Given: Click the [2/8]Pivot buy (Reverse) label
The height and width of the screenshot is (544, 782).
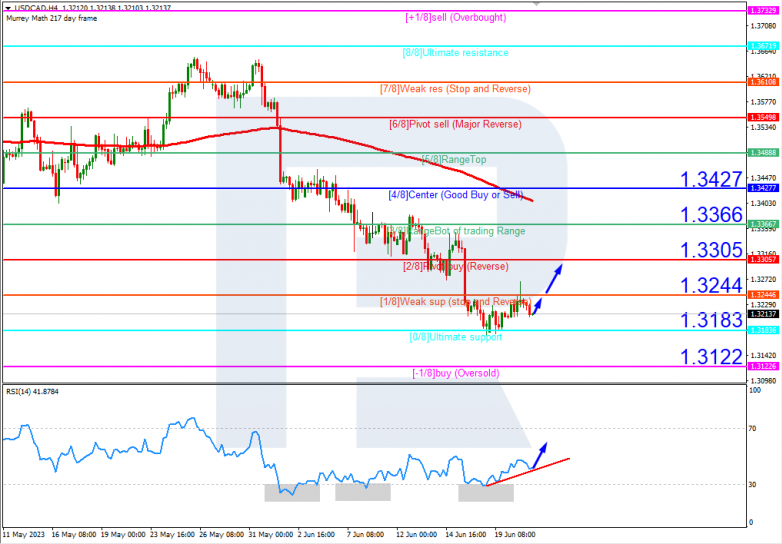Looking at the screenshot, I should point(456,266).
